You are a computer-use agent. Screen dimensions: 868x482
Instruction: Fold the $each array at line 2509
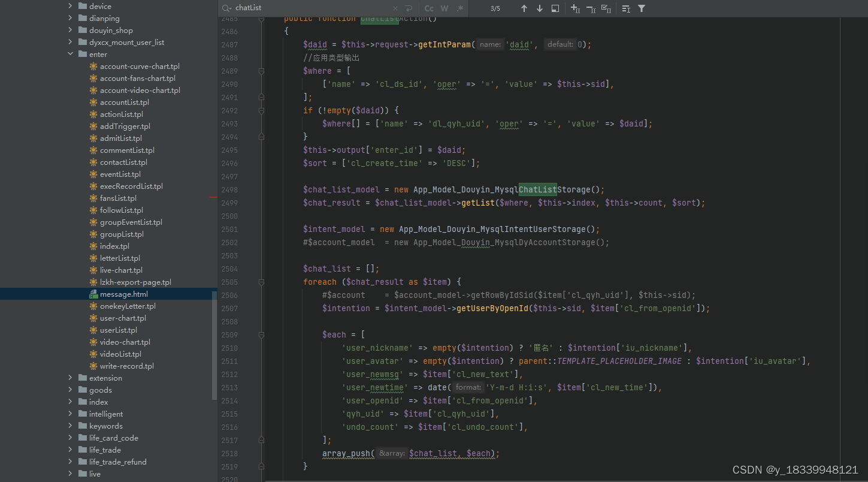point(261,335)
